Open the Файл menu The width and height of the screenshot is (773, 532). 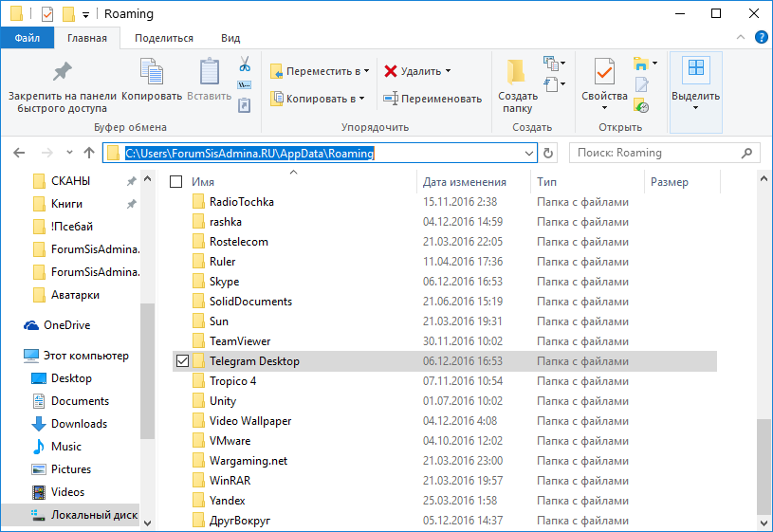click(x=28, y=38)
